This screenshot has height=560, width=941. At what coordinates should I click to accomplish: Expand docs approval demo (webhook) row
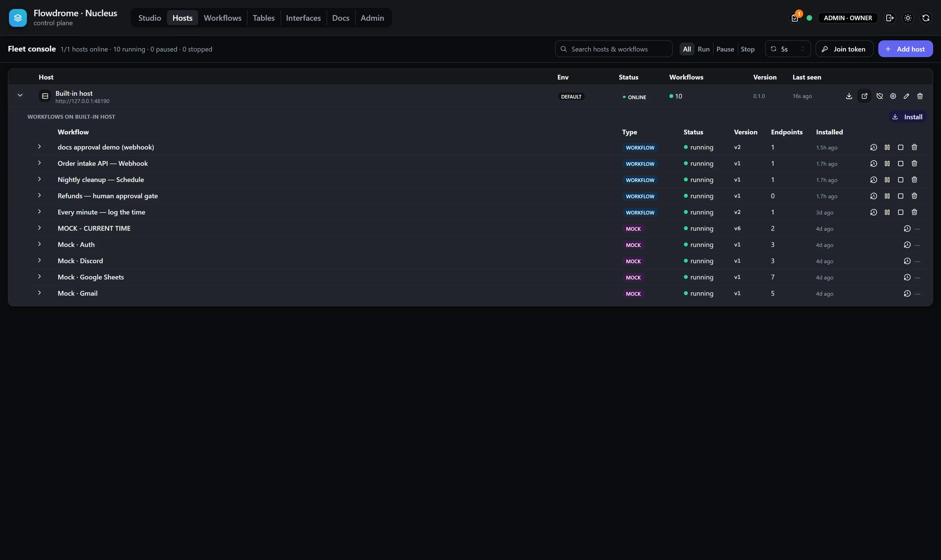[39, 147]
